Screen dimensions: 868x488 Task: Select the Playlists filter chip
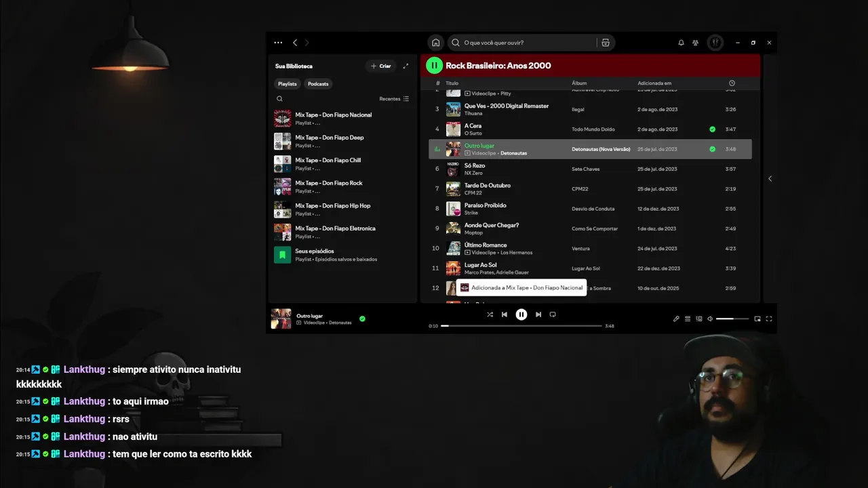point(288,84)
